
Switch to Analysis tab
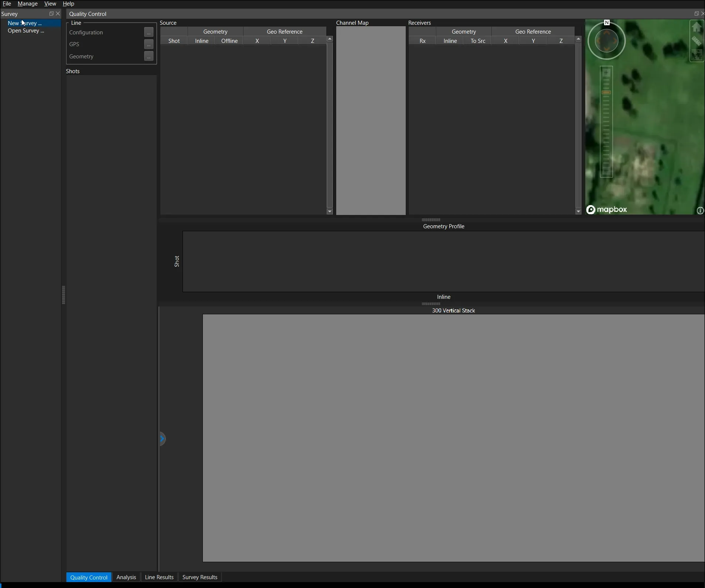click(126, 577)
